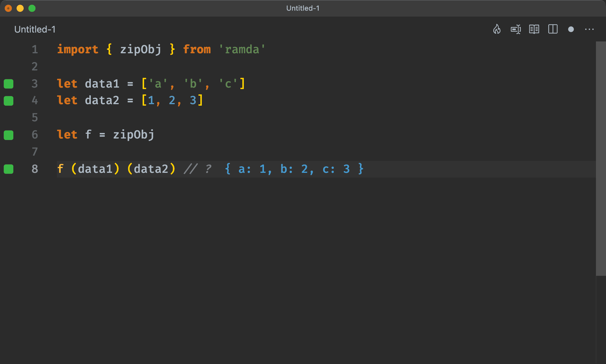Click the 'b' string in the array
Image resolution: width=606 pixels, height=364 pixels.
[x=193, y=84]
